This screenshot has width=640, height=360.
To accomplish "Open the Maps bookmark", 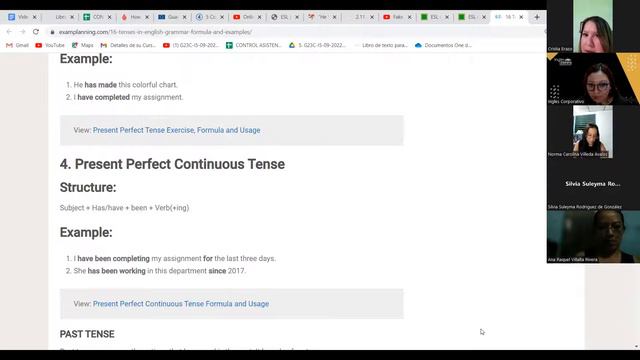I will point(82,45).
